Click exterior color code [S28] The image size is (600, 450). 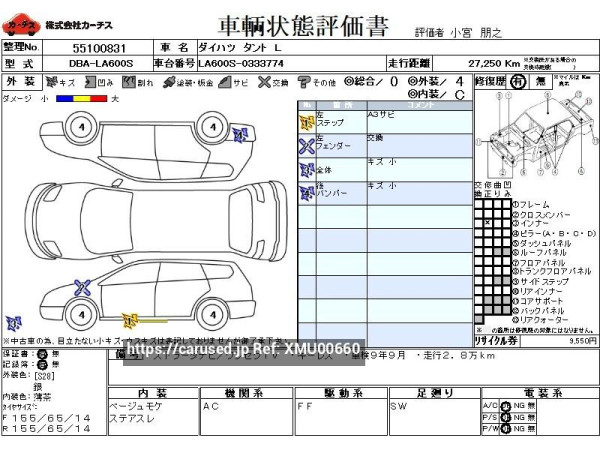tap(44, 376)
